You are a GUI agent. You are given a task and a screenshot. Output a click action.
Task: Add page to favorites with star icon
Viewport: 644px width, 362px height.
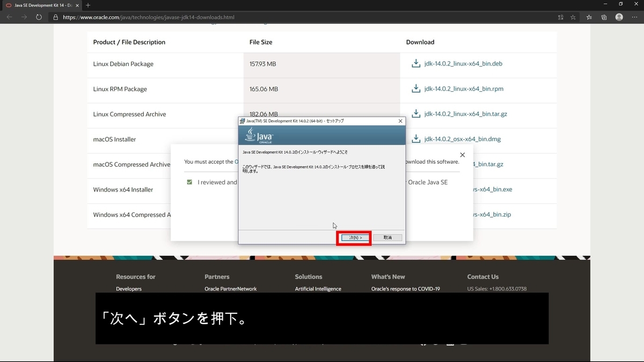click(x=573, y=17)
